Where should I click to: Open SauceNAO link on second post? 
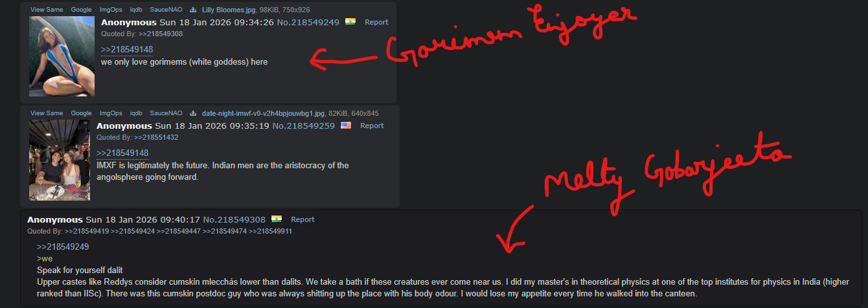[x=166, y=113]
